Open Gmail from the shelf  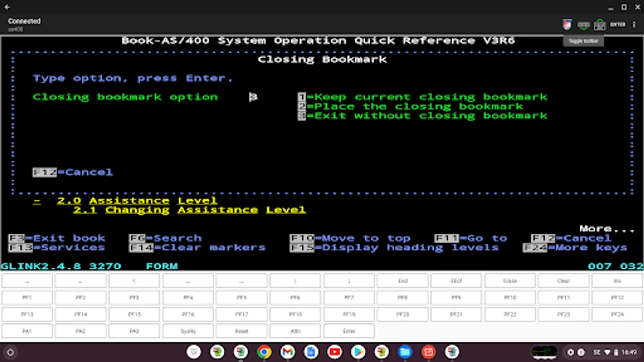click(287, 352)
